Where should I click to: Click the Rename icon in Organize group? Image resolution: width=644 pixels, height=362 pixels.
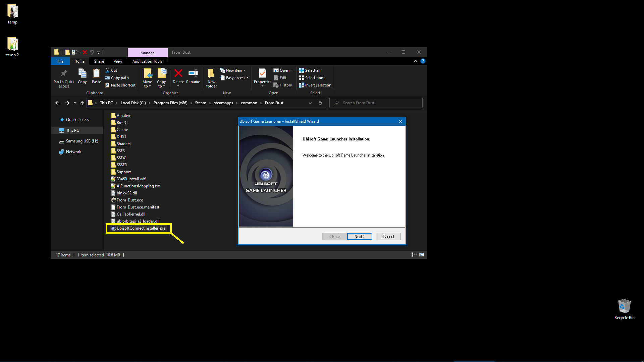tap(193, 74)
